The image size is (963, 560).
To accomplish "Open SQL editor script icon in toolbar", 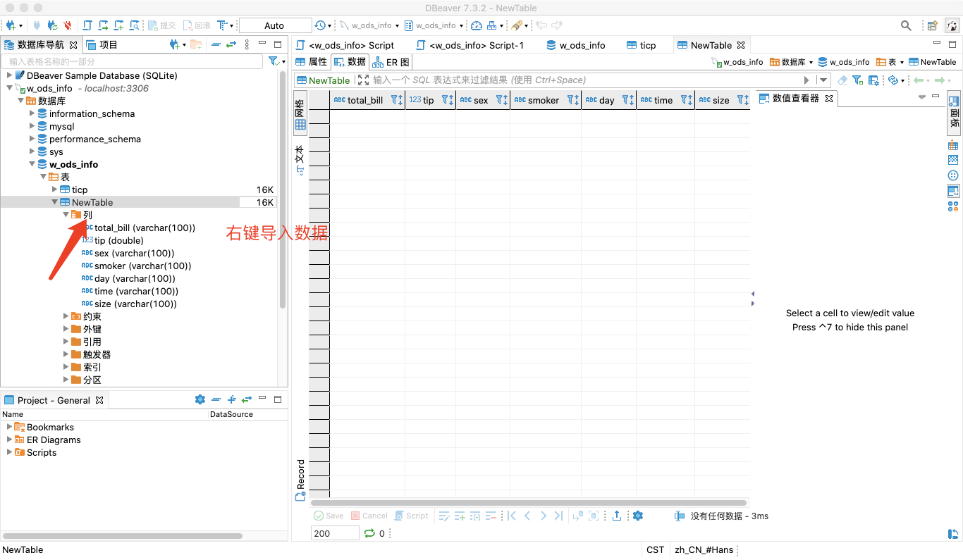I will [x=87, y=25].
